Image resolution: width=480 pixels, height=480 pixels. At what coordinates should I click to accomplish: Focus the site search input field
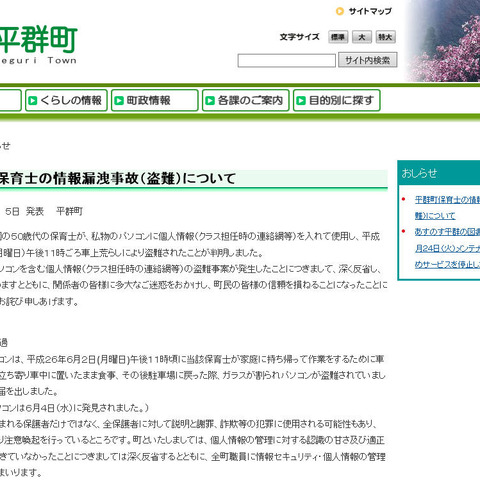(286, 61)
